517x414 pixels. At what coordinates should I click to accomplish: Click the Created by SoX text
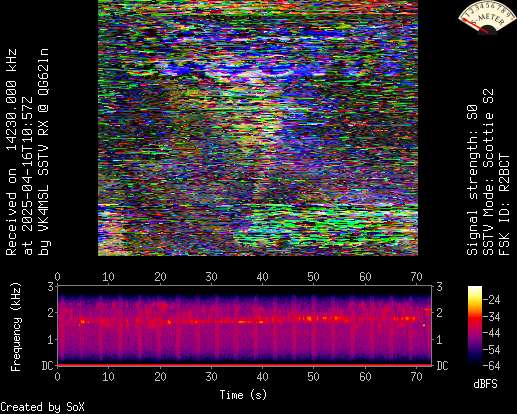[42, 407]
